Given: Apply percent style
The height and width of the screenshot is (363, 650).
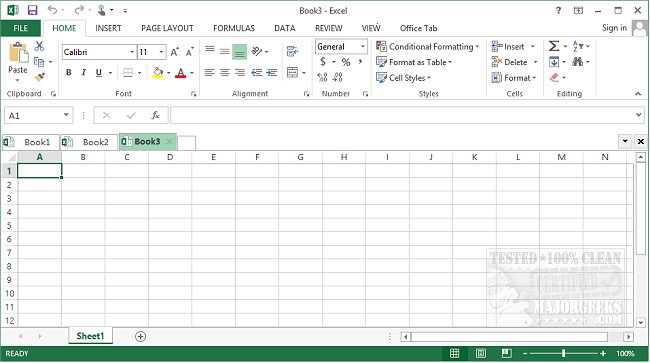Looking at the screenshot, I should tap(346, 62).
